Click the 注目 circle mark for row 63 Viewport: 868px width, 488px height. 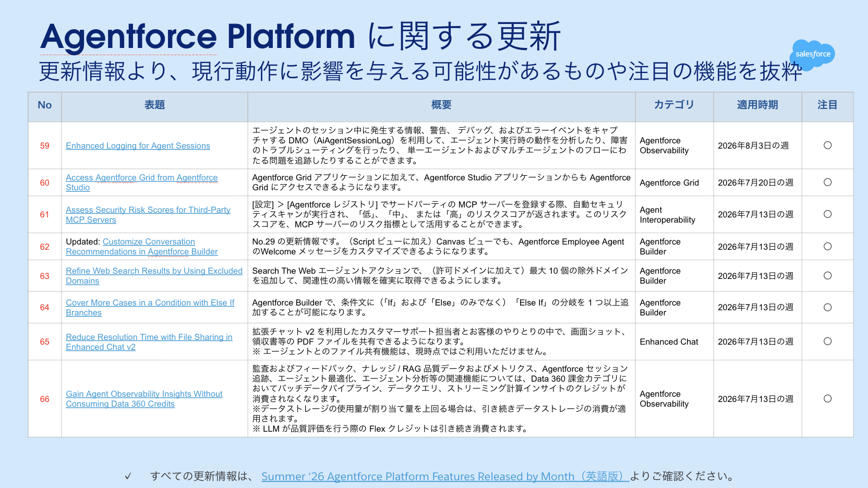click(827, 276)
